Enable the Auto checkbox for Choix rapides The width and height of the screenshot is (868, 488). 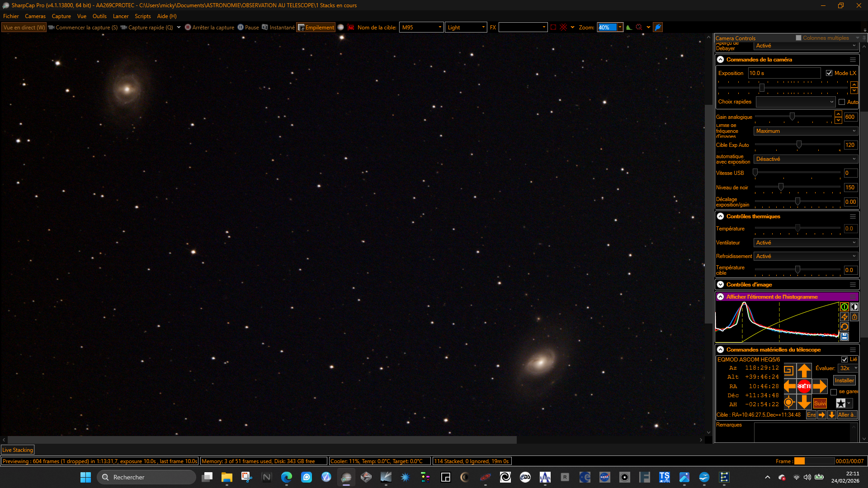(x=842, y=102)
